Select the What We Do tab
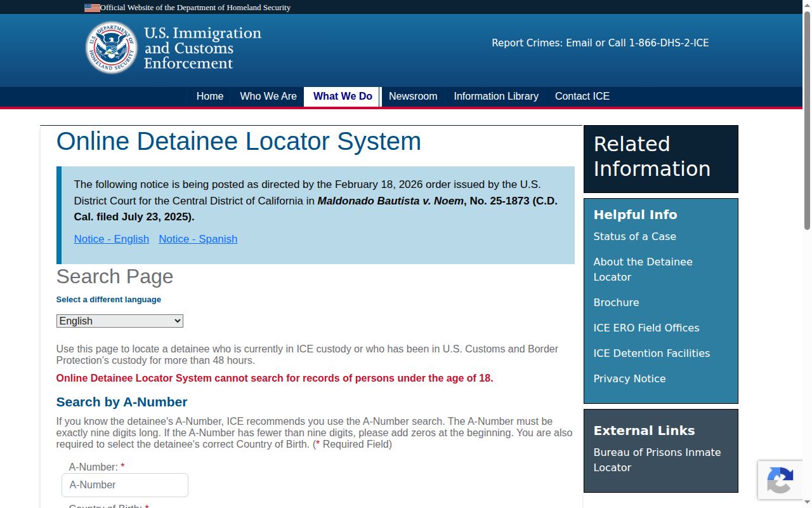 pyautogui.click(x=343, y=97)
